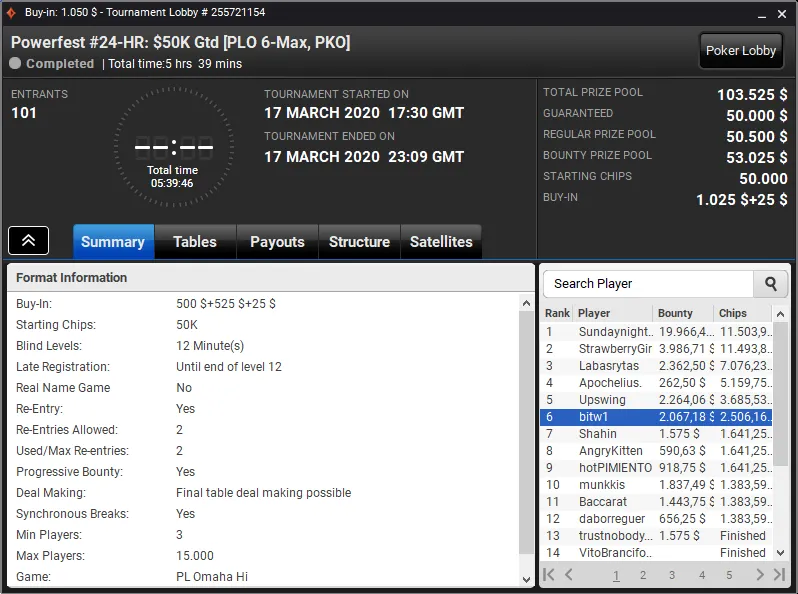
Task: Click the magnifier search icon
Action: (770, 284)
